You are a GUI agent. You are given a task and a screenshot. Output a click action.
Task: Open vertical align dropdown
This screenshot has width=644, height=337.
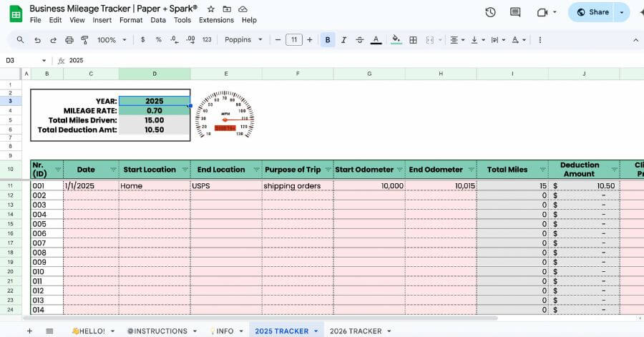[x=478, y=40]
